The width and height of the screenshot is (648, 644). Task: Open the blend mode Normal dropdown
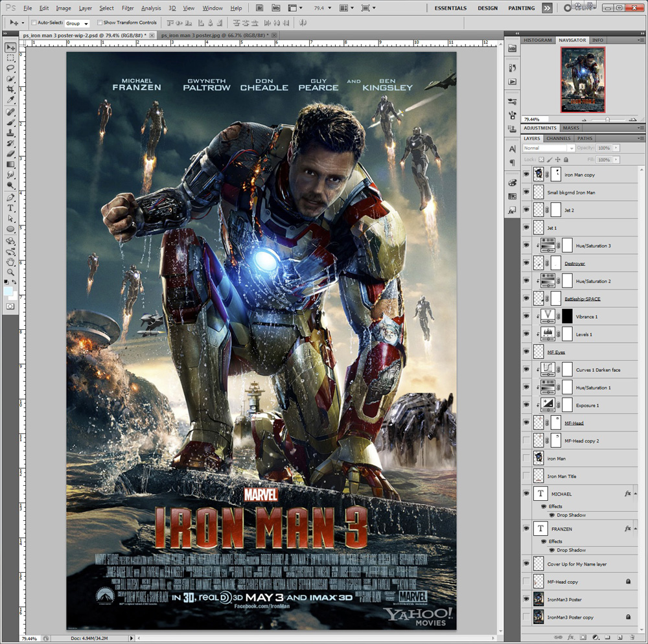click(548, 148)
